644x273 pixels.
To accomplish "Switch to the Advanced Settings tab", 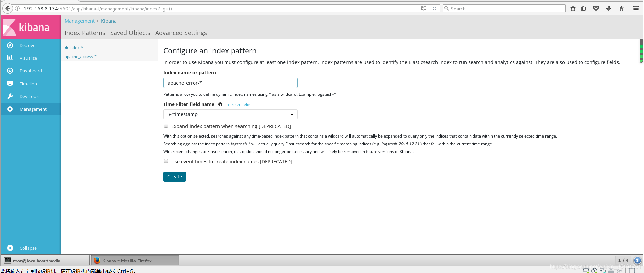I will 181,33.
